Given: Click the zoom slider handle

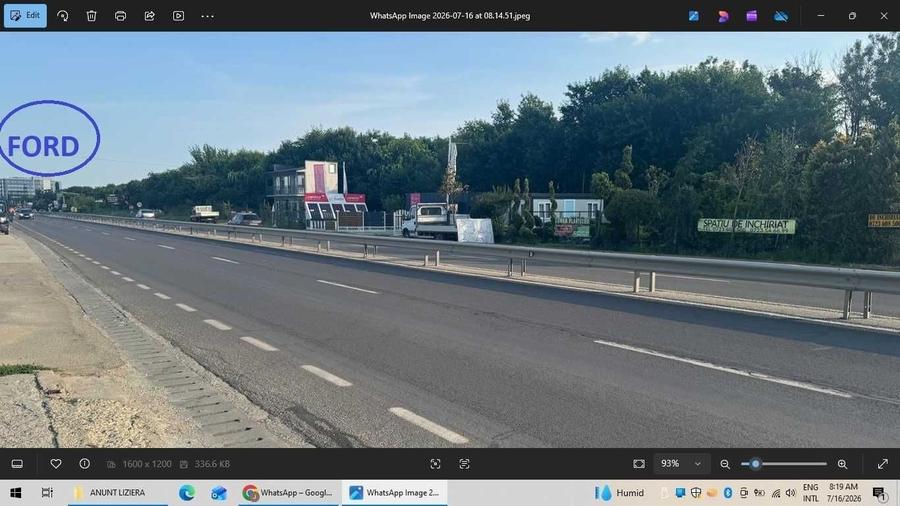Looking at the screenshot, I should pyautogui.click(x=755, y=464).
